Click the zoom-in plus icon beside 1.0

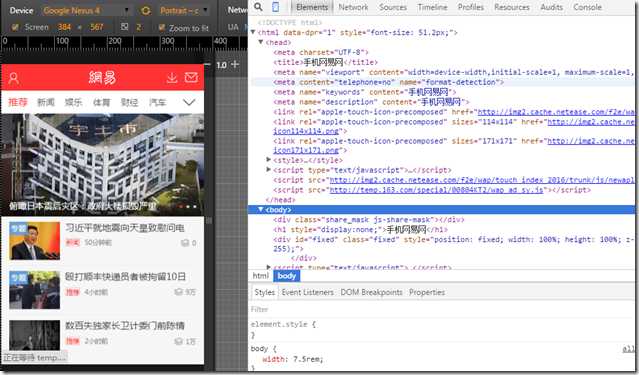[x=235, y=64]
